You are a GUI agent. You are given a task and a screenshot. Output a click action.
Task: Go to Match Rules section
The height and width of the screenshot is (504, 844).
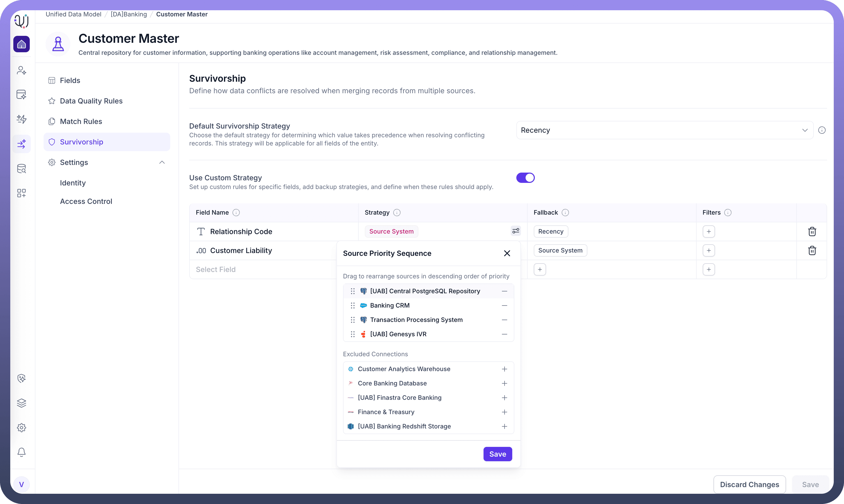click(x=81, y=122)
